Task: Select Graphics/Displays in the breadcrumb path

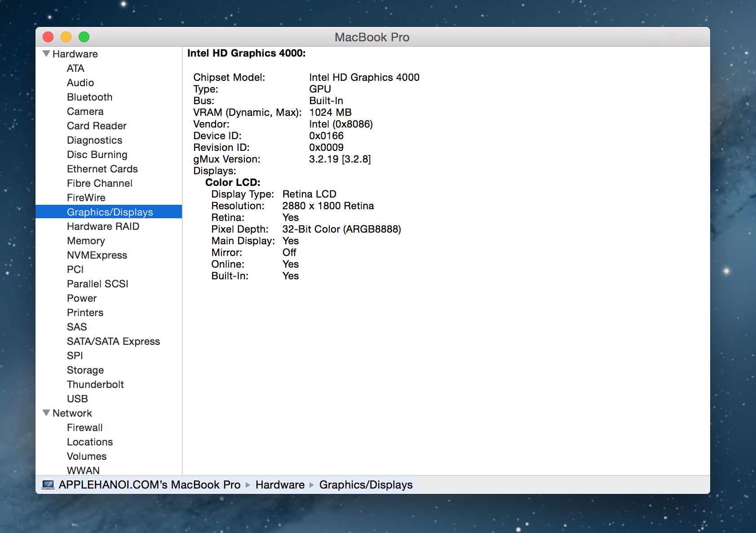Action: [x=366, y=485]
